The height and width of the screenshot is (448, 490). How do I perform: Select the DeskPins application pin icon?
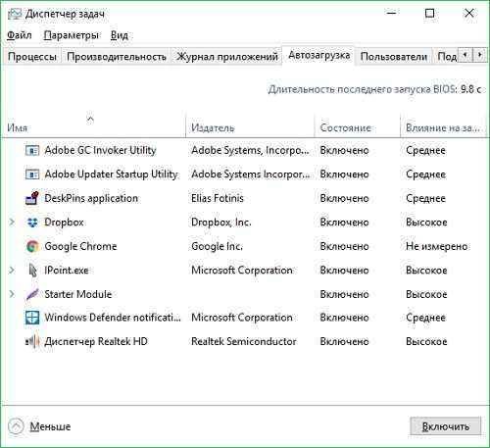click(32, 198)
